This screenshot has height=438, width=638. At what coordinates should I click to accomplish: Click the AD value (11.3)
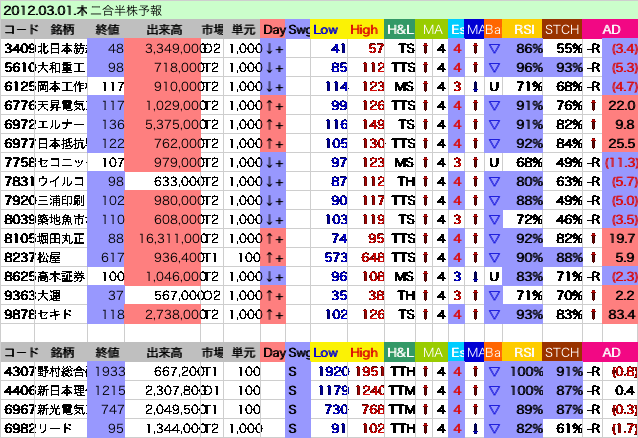point(621,163)
